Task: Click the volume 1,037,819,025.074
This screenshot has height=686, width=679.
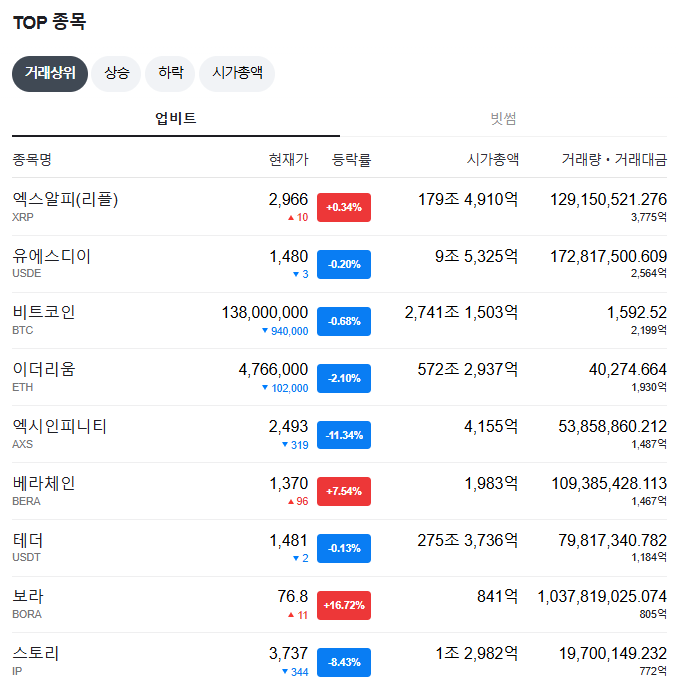Action: pyautogui.click(x=602, y=596)
